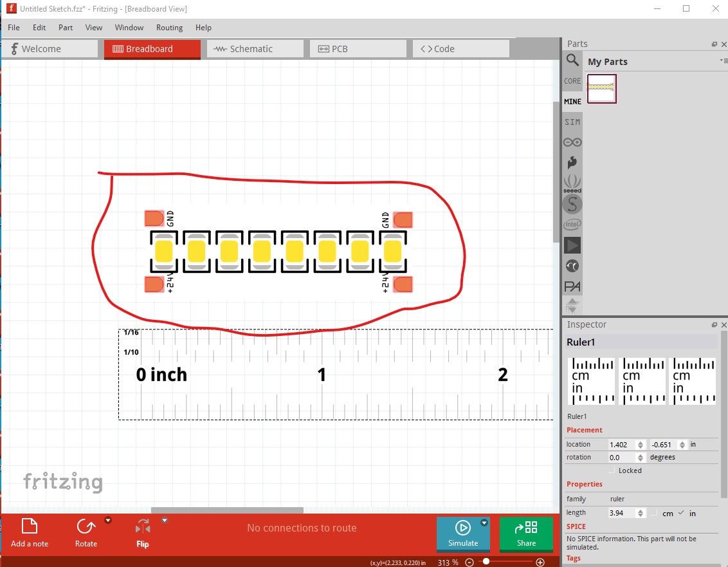Open the circular logo parts bin below play

pos(572,266)
